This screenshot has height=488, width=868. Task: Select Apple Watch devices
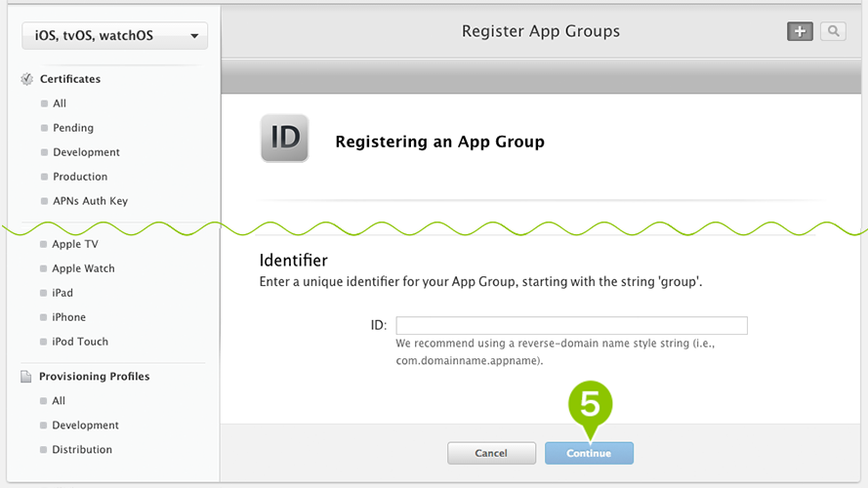pyautogui.click(x=83, y=268)
